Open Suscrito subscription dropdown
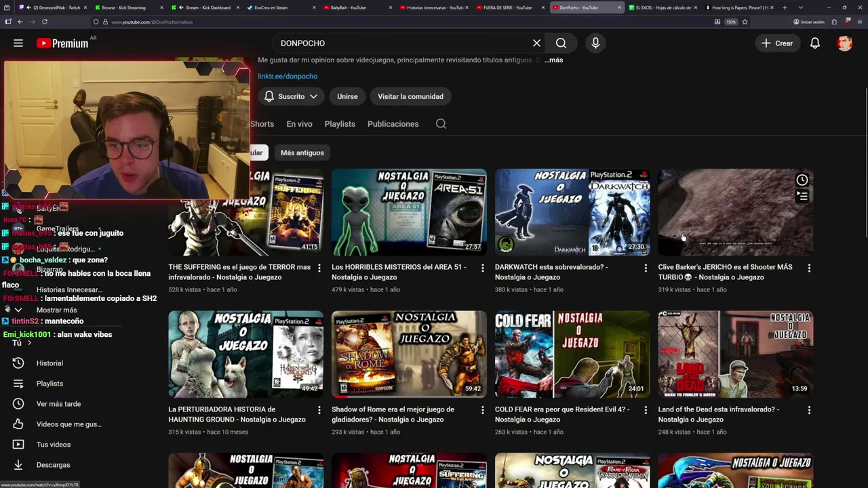Screen dimensions: 868x488 pos(291,96)
